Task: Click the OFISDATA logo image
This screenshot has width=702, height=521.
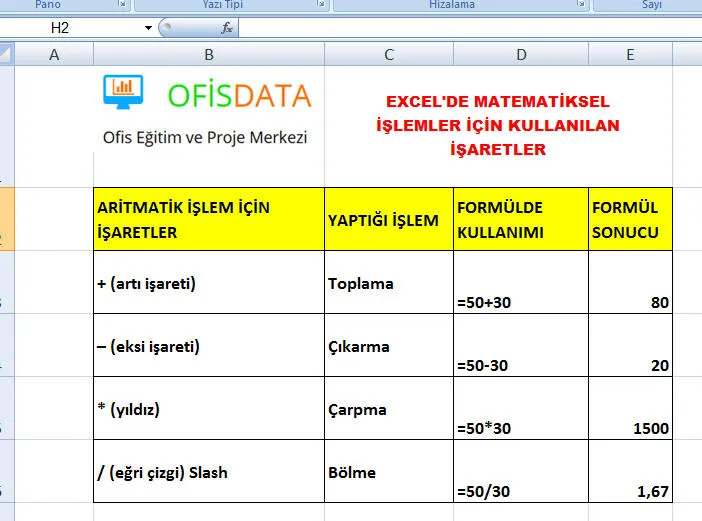Action: click(x=208, y=111)
